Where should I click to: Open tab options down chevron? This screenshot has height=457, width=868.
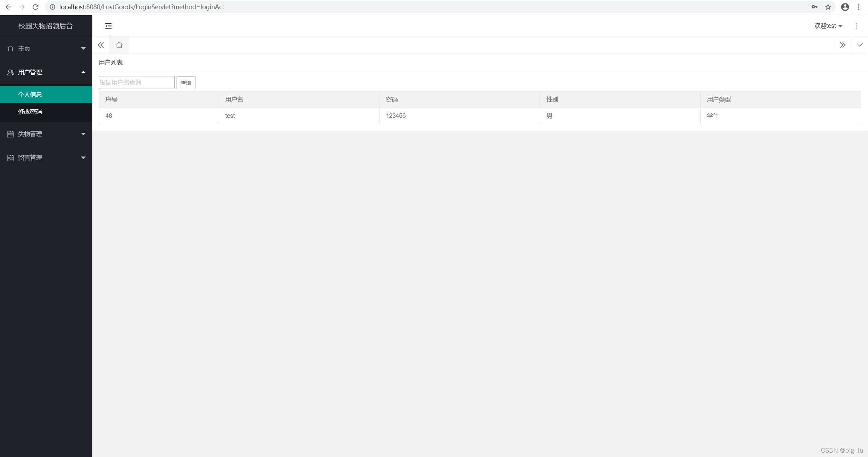(x=860, y=45)
